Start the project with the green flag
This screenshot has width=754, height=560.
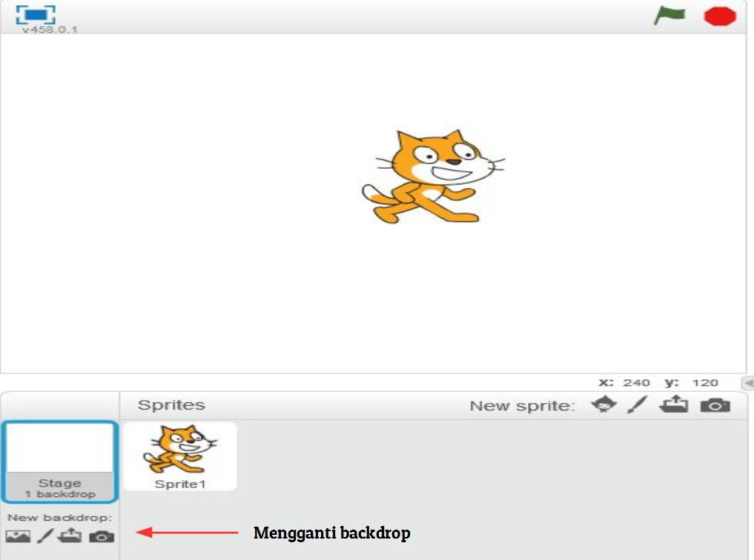tap(670, 13)
